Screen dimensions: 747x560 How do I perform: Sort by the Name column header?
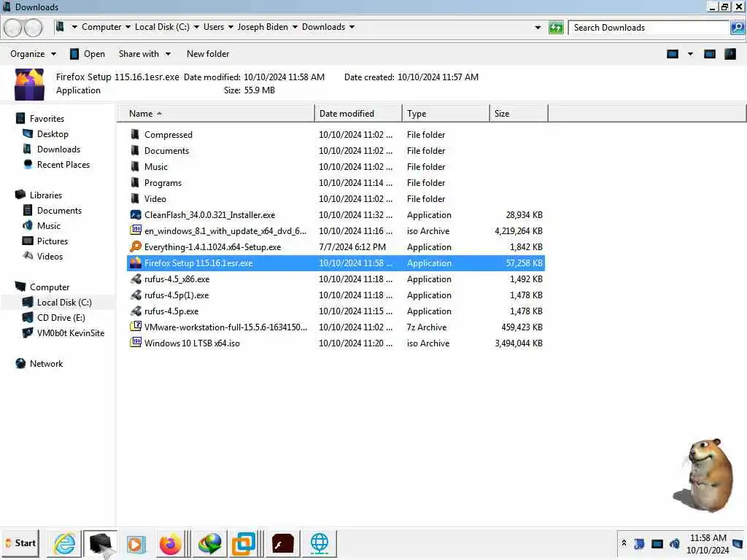(x=216, y=113)
